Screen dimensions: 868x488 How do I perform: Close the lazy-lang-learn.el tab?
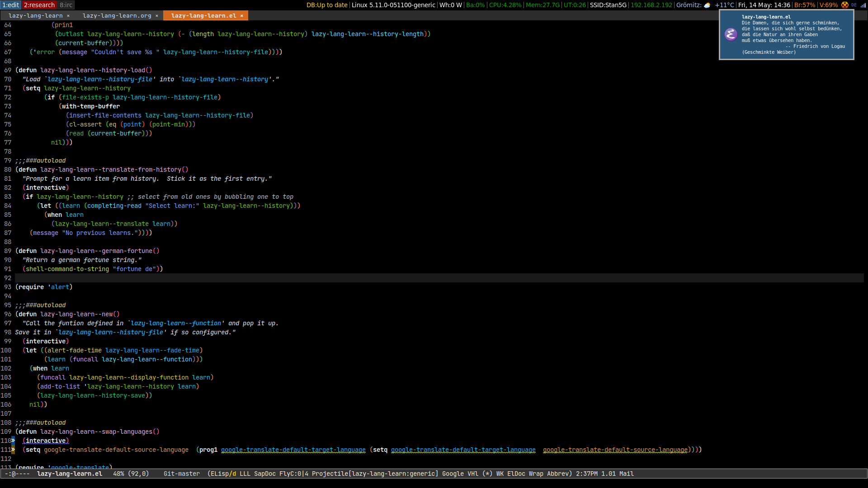click(x=242, y=16)
